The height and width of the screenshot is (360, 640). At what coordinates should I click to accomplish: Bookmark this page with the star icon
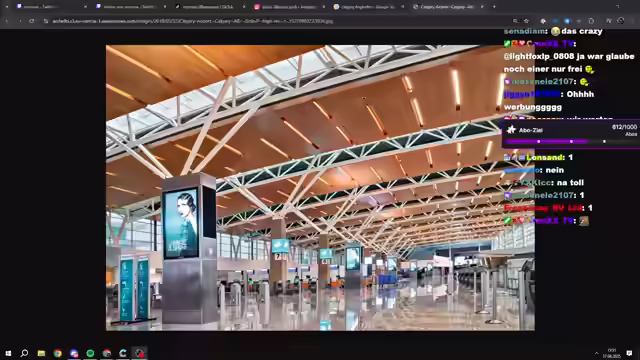pos(527,21)
